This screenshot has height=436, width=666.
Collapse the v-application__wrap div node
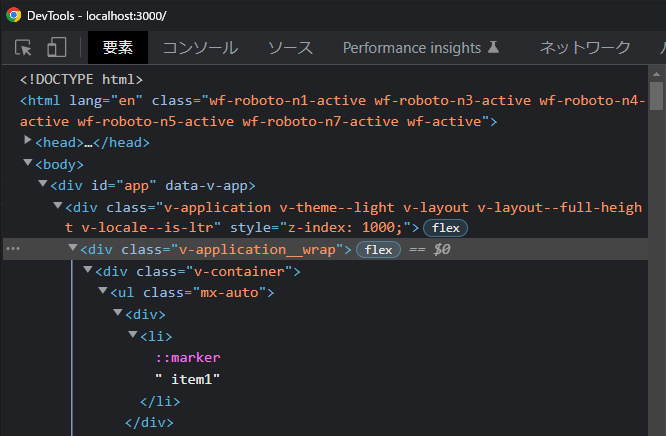pos(73,247)
